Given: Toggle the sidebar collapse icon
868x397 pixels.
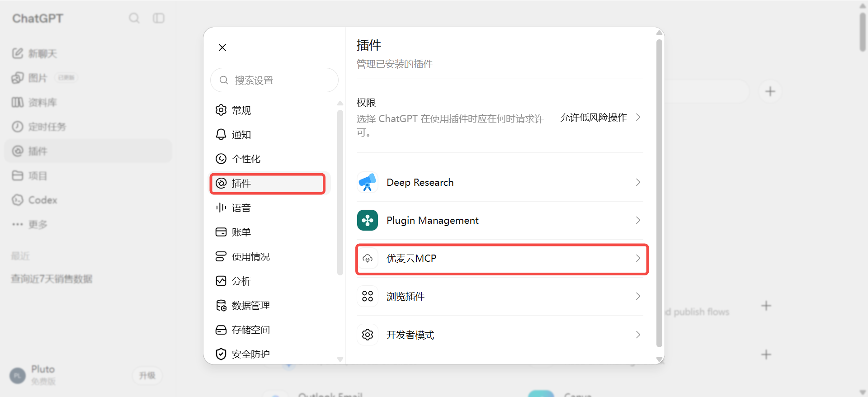Looking at the screenshot, I should click(159, 18).
